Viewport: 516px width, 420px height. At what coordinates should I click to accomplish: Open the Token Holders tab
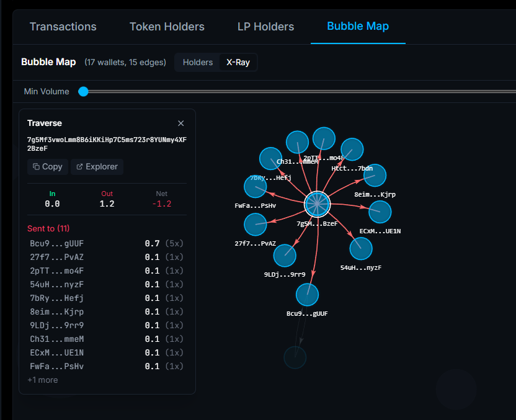(x=167, y=27)
